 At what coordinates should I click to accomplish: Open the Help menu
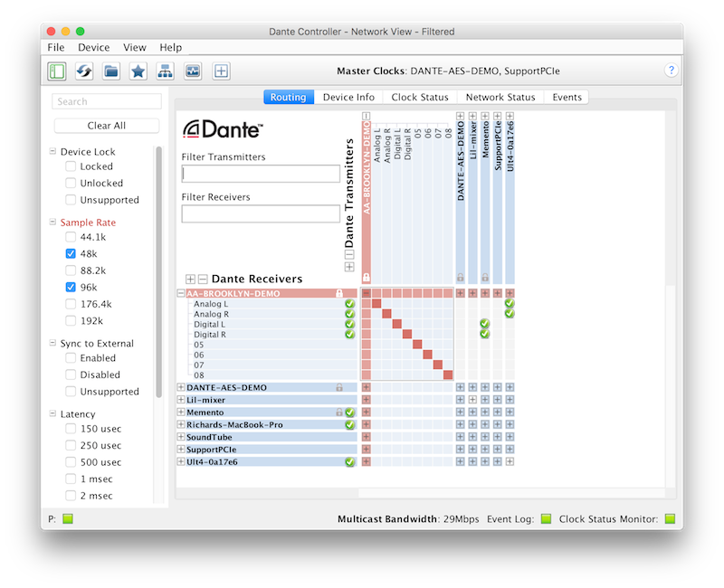click(x=170, y=48)
